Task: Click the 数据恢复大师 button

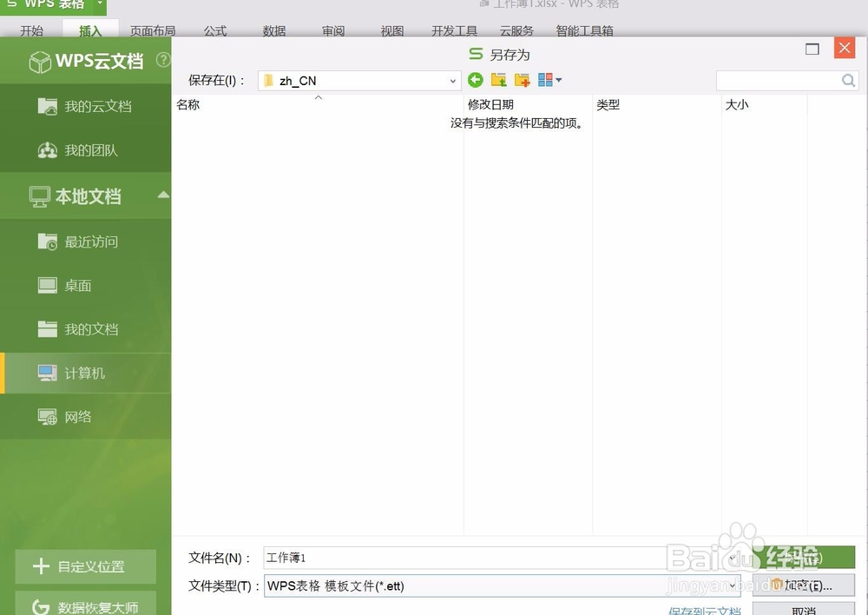Action: point(86,605)
